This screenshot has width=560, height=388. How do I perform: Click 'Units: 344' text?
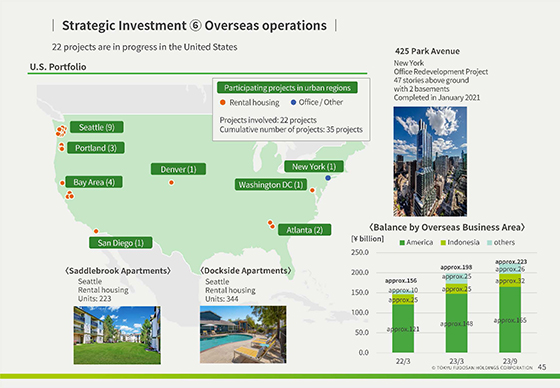pyautogui.click(x=222, y=299)
